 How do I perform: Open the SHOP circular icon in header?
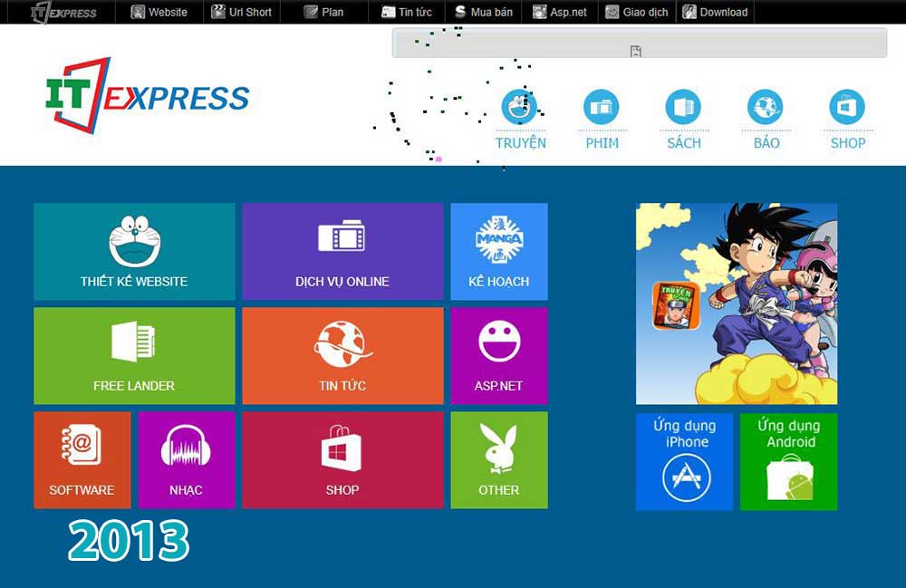point(847,107)
